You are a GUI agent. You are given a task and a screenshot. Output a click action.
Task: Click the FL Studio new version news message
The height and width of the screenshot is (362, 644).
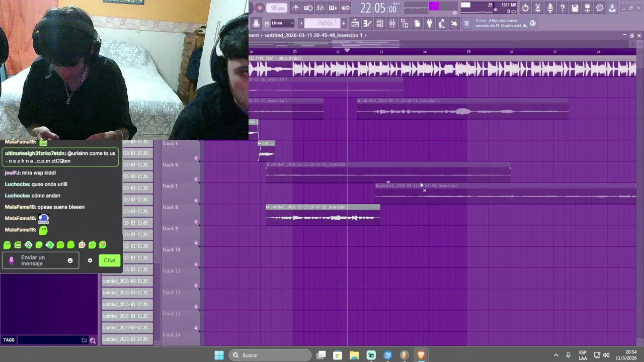coord(501,23)
